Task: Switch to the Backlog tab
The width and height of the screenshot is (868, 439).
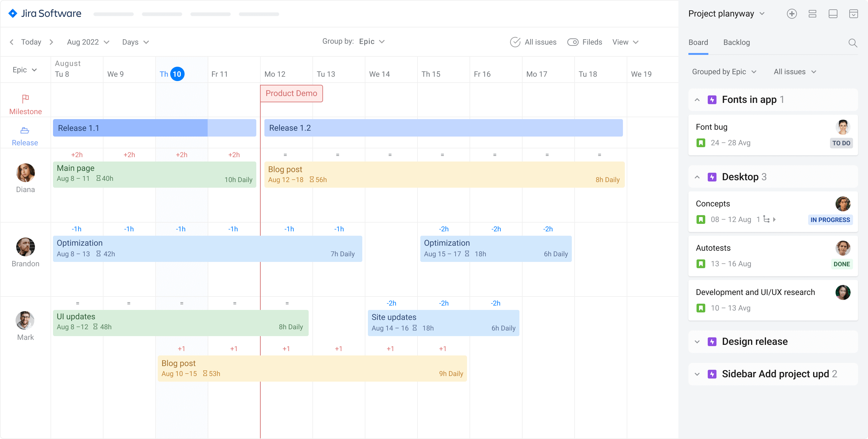Action: 737,42
